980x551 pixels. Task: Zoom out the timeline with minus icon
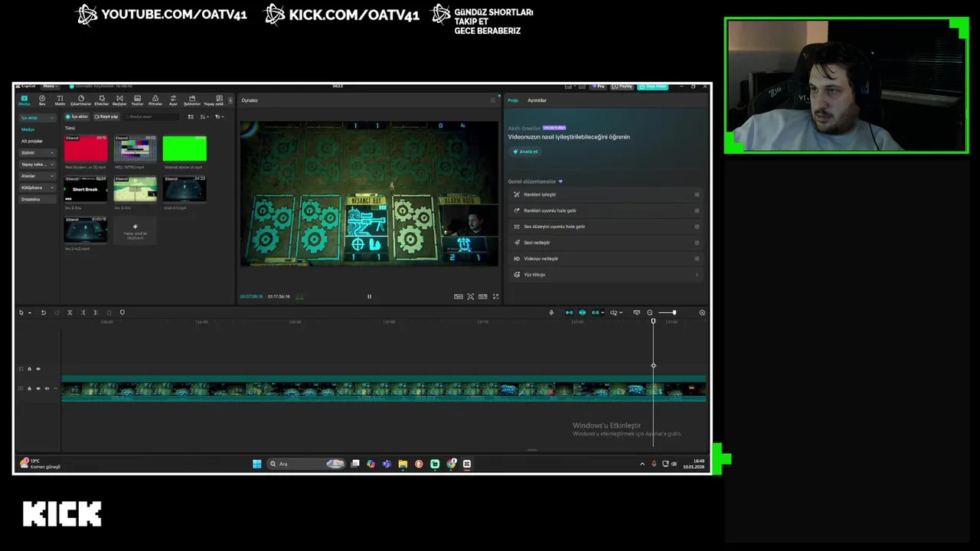pyautogui.click(x=649, y=312)
